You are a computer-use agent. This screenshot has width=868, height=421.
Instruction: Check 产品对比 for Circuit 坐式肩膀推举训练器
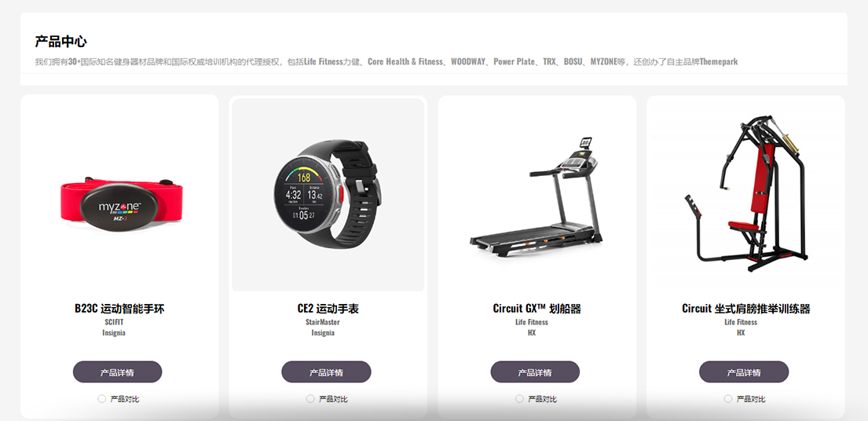click(728, 399)
